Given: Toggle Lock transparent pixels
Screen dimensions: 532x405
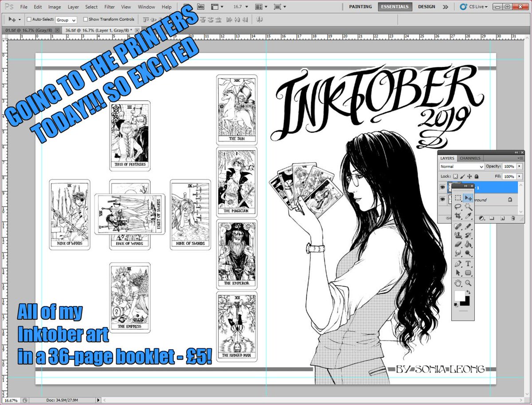Looking at the screenshot, I should 455,176.
